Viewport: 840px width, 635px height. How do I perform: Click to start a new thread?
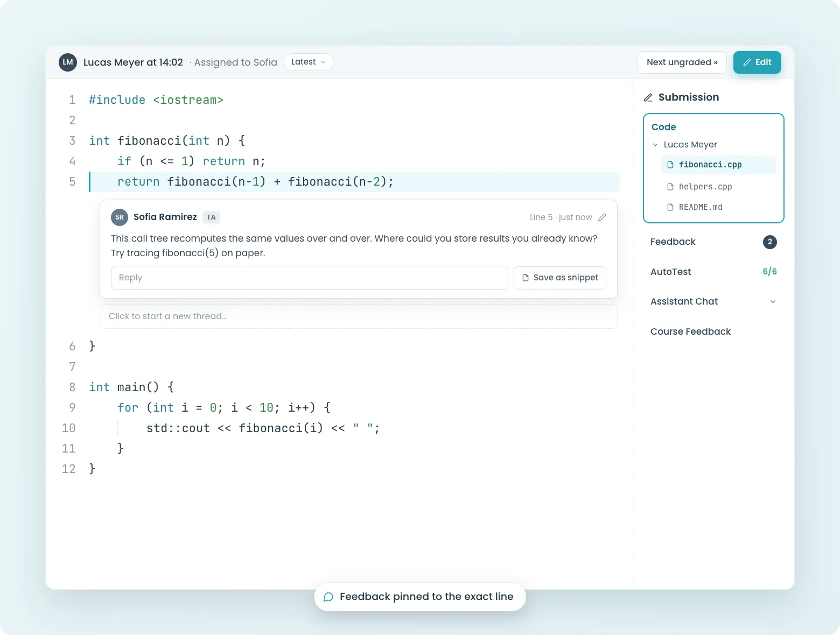[x=359, y=316]
